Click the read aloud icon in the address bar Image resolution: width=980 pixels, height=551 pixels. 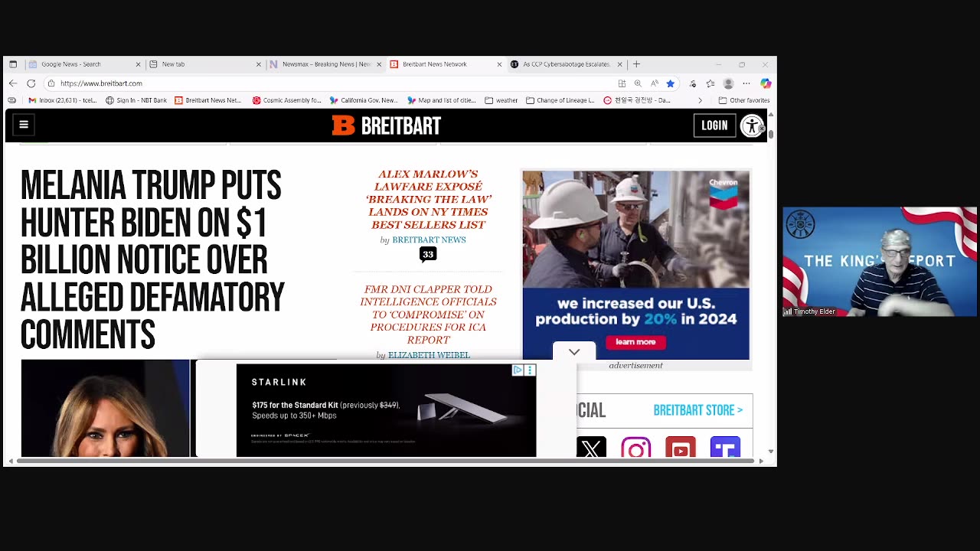654,83
